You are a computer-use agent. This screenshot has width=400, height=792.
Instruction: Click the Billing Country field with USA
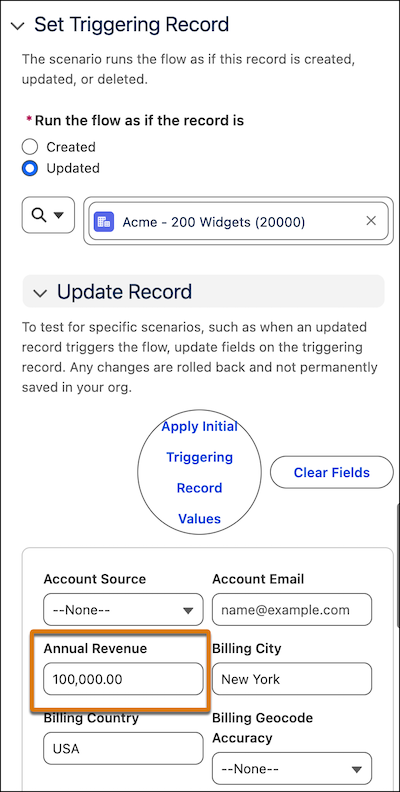pyautogui.click(x=123, y=749)
